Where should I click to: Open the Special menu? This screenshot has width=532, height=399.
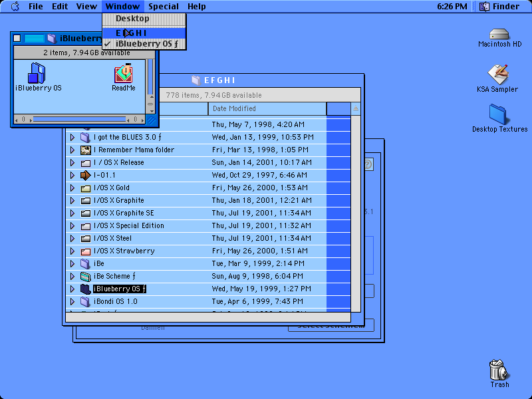tap(164, 7)
